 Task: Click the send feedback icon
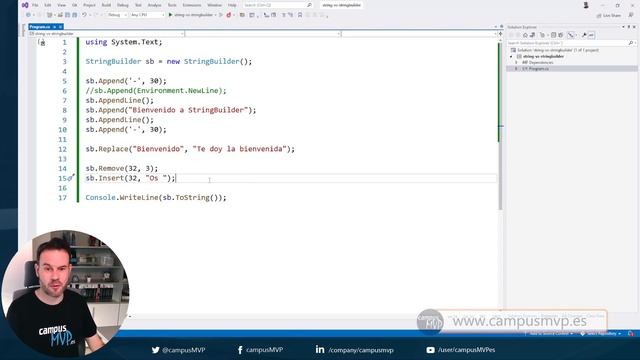pyautogui.click(x=631, y=15)
